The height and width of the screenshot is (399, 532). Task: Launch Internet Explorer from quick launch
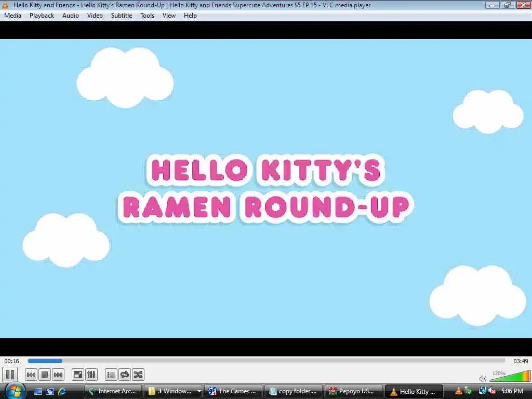(62, 391)
